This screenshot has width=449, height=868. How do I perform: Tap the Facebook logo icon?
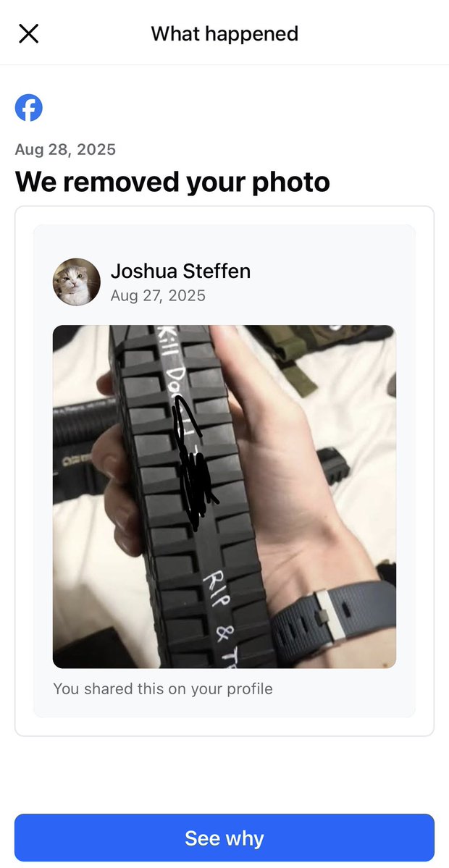coord(29,108)
